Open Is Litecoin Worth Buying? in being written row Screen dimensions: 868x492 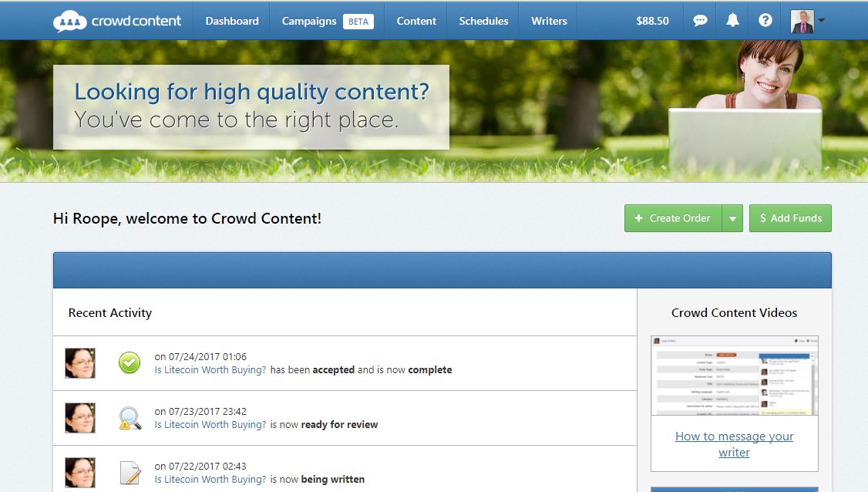[210, 479]
